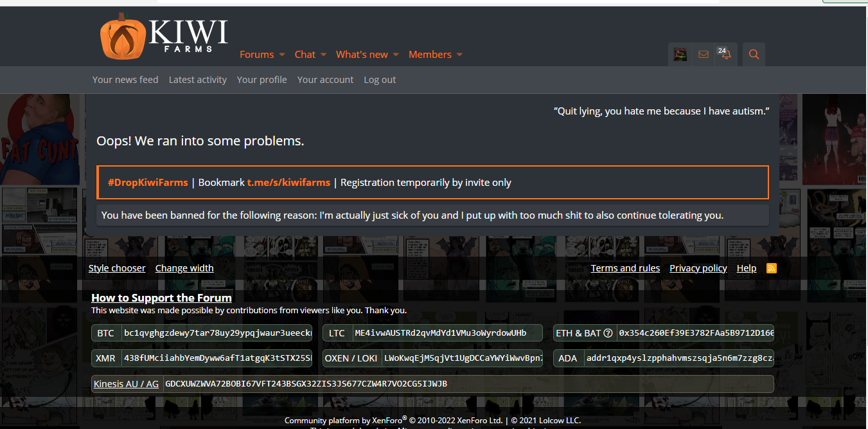This screenshot has height=429, width=868.
Task: Open the user avatar account menu
Action: (680, 55)
